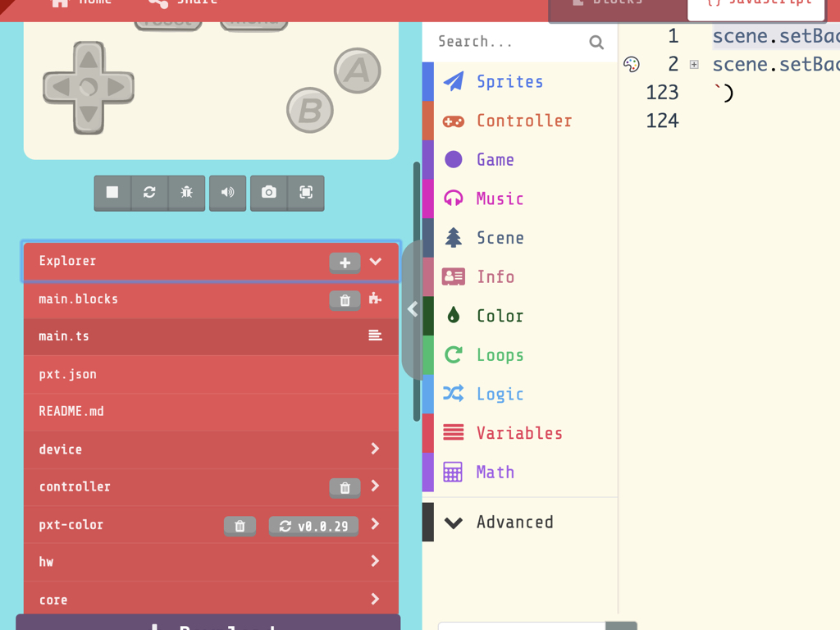
Task: Collapse the simulator side panel
Action: 413,309
